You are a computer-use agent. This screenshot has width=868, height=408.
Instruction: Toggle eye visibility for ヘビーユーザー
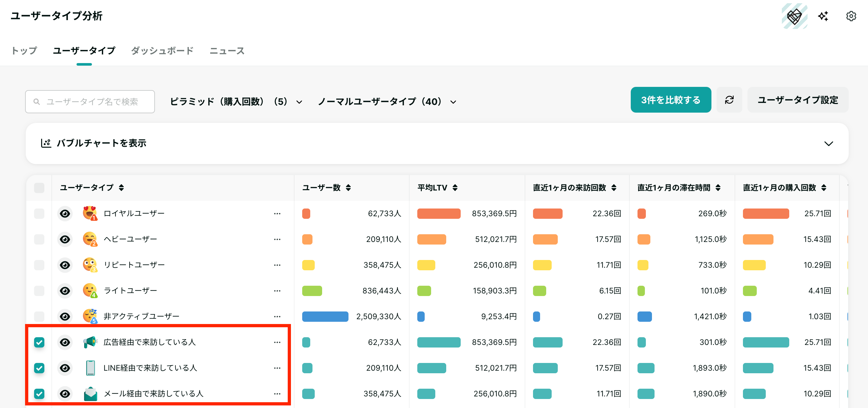(65, 239)
